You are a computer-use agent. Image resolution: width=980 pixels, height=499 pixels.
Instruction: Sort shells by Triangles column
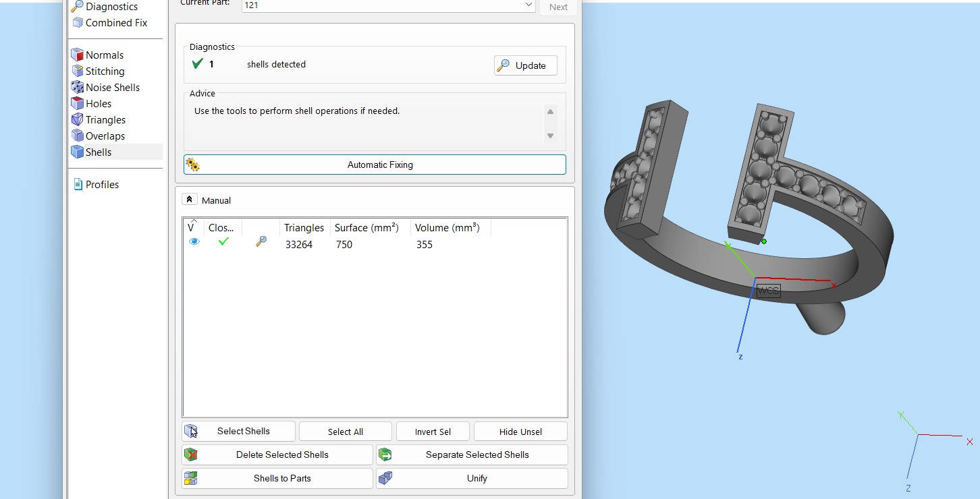click(x=304, y=228)
